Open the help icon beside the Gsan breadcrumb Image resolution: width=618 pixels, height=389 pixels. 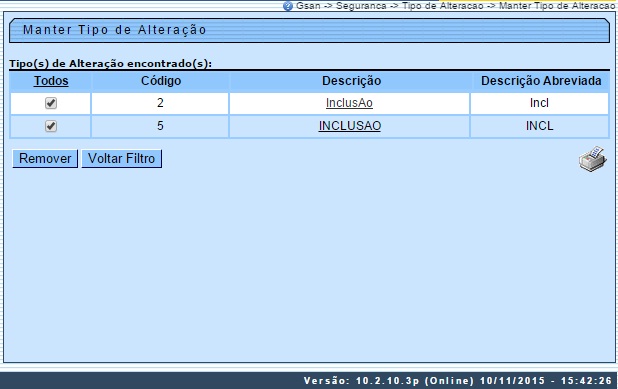pos(288,6)
